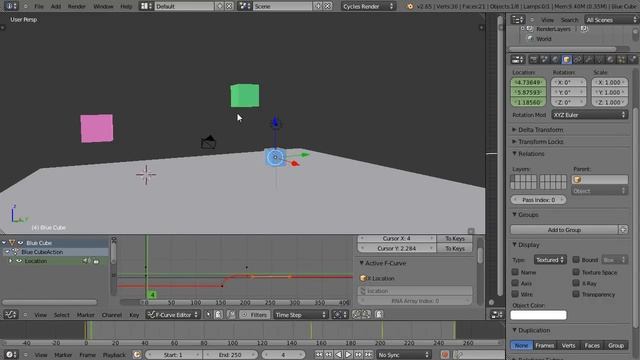Open the Render menu
The width and height of the screenshot is (640, 360).
pyautogui.click(x=77, y=6)
